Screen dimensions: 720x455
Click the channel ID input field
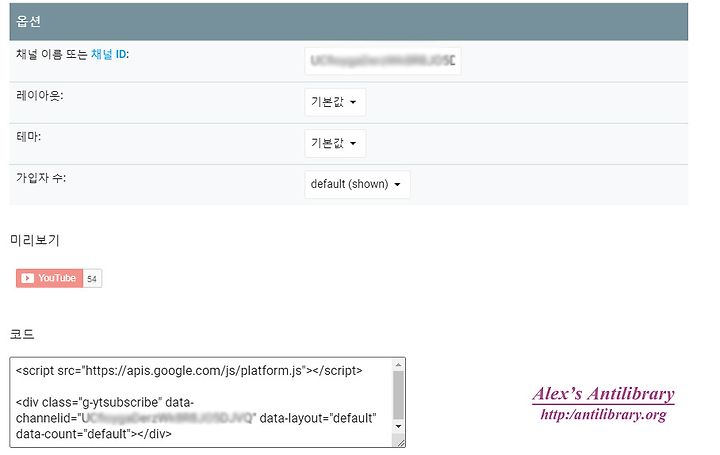[x=382, y=61]
